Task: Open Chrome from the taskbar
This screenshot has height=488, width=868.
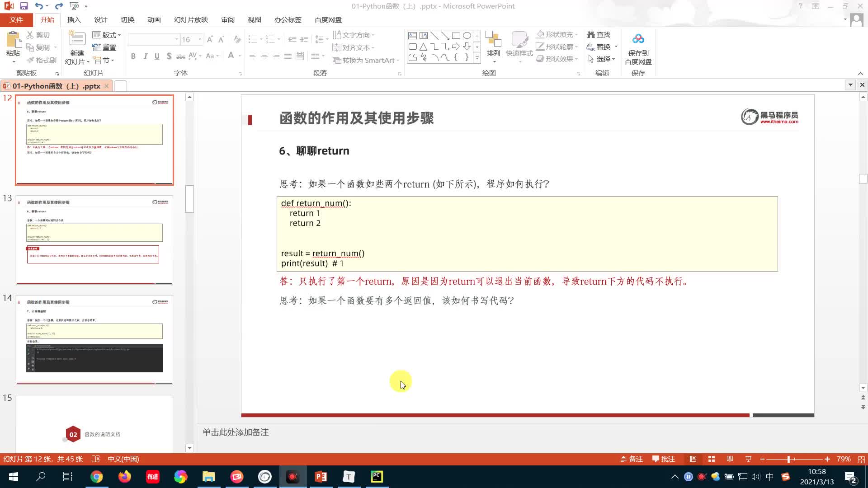Action: tap(96, 477)
